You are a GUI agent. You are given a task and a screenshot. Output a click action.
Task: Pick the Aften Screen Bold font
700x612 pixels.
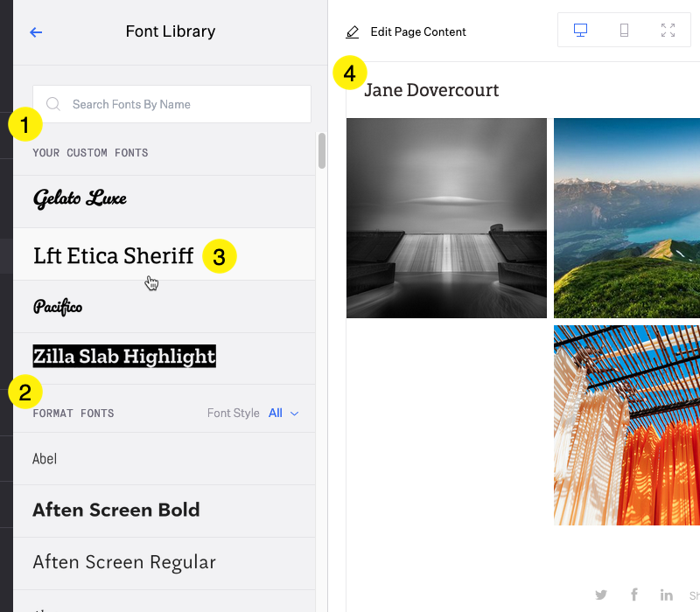coord(164,511)
